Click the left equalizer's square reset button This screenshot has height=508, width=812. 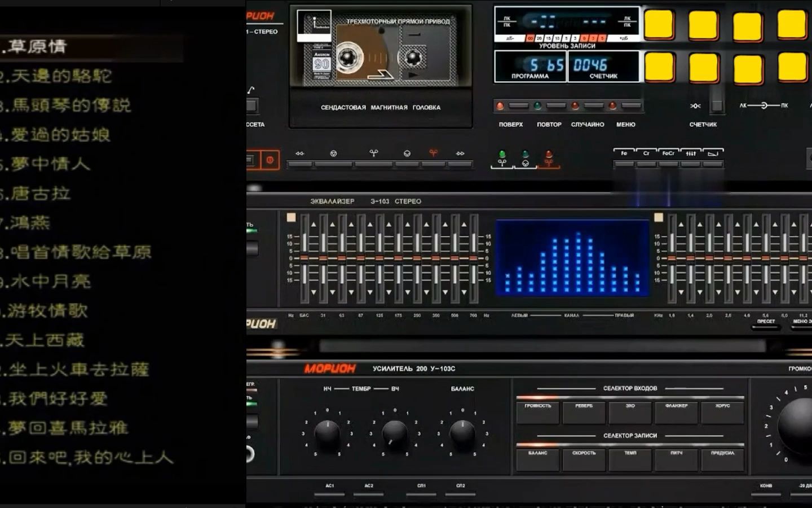click(291, 217)
